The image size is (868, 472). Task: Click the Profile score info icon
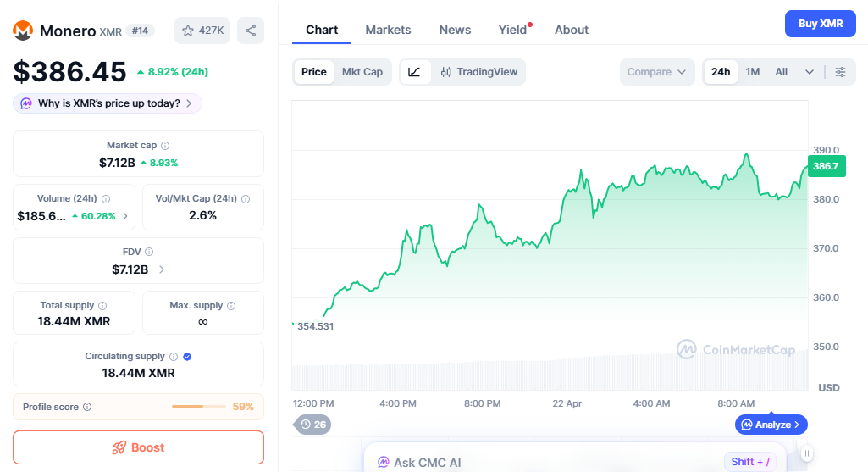(87, 407)
